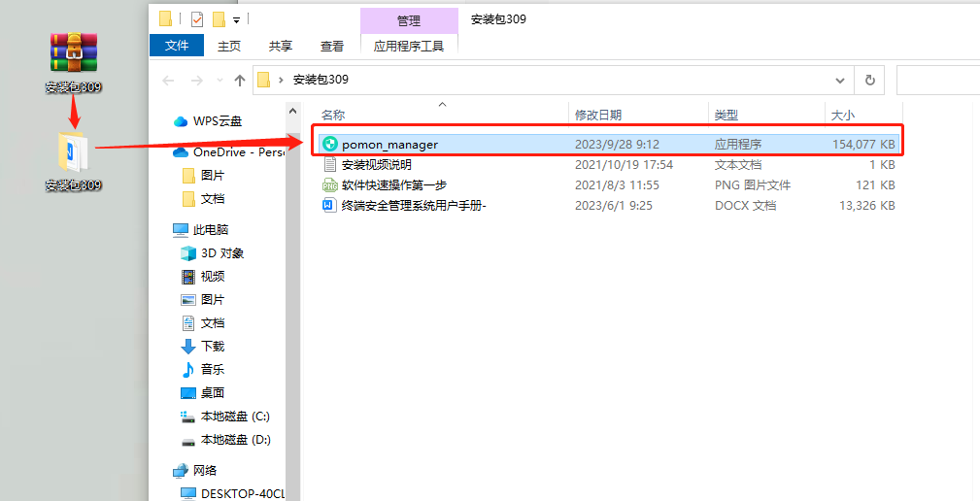Click the 13,326 KB size cell
The height and width of the screenshot is (501, 980).
pos(867,206)
